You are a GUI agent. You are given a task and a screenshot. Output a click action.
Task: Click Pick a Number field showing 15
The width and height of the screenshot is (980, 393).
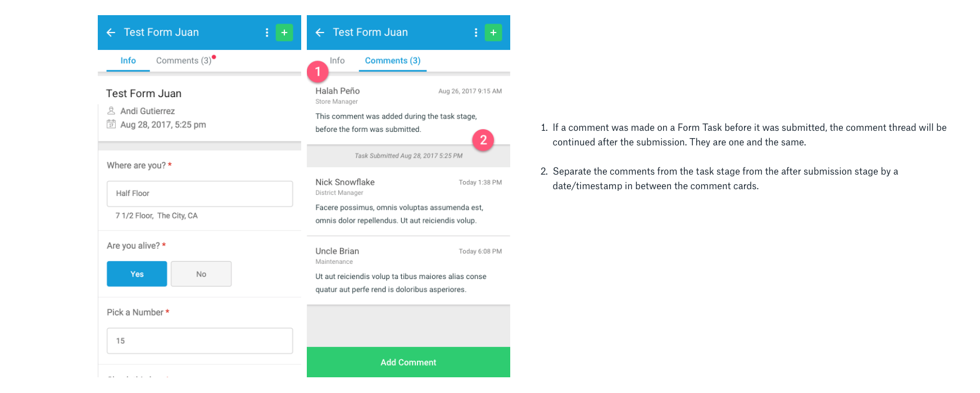click(x=199, y=341)
